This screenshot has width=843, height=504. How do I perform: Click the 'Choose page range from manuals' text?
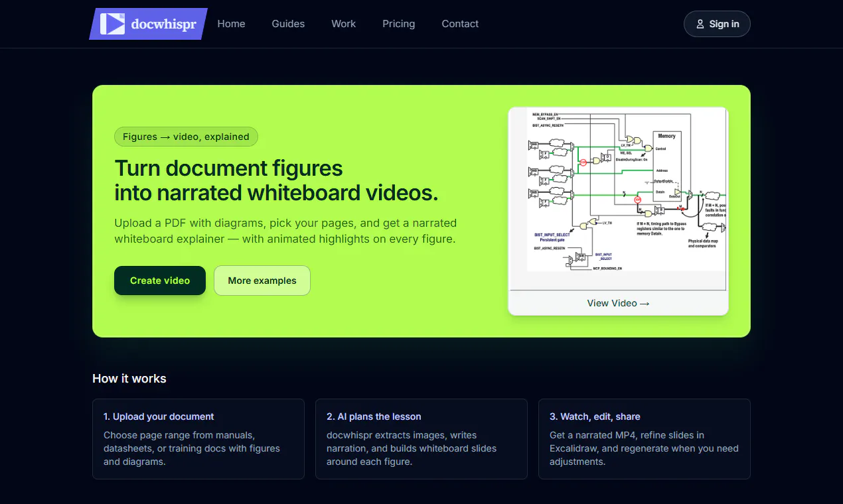(192, 448)
